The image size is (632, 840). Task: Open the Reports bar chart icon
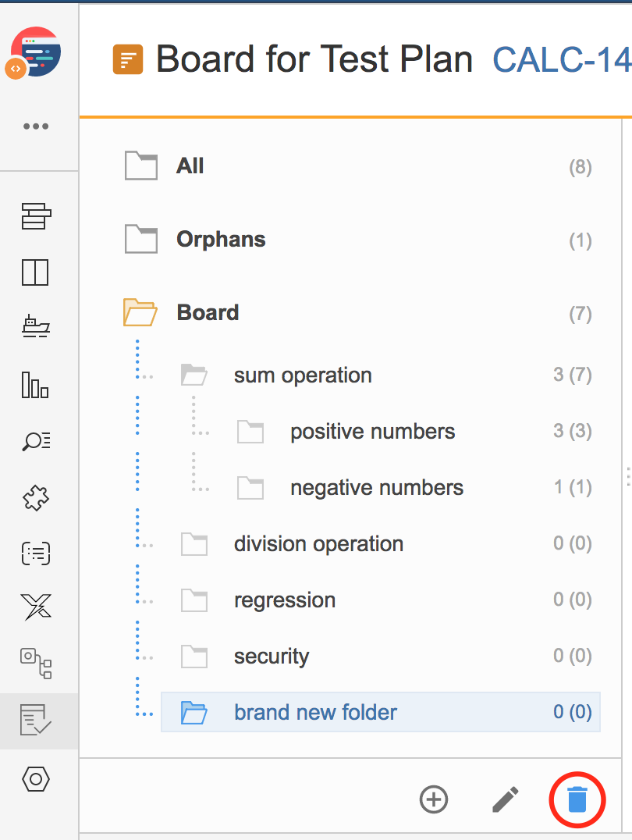pyautogui.click(x=35, y=385)
